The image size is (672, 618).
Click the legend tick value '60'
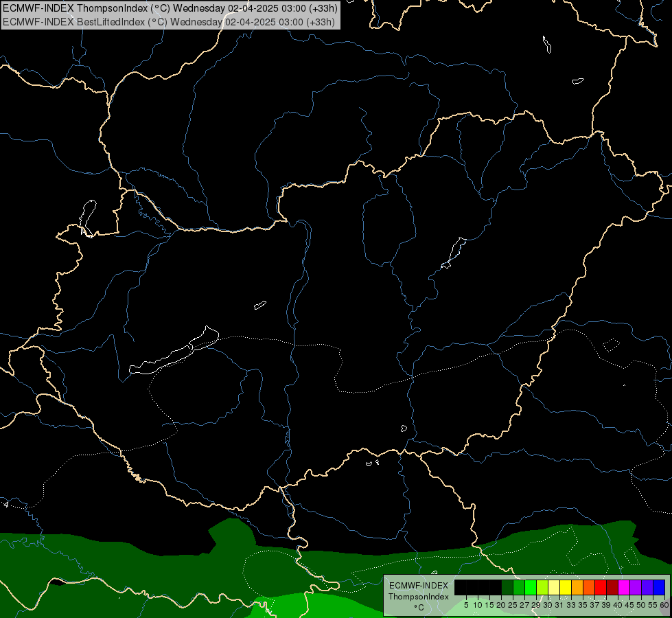pyautogui.click(x=664, y=605)
